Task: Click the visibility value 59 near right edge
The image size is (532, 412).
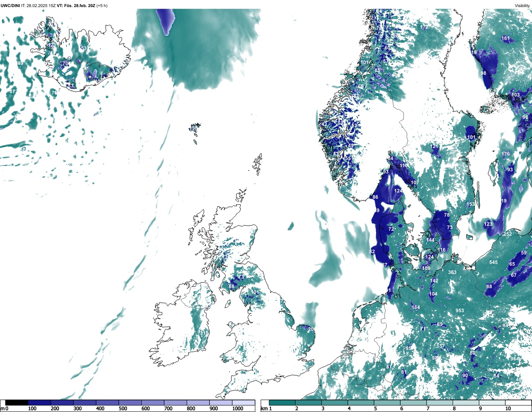Action: pos(524,253)
